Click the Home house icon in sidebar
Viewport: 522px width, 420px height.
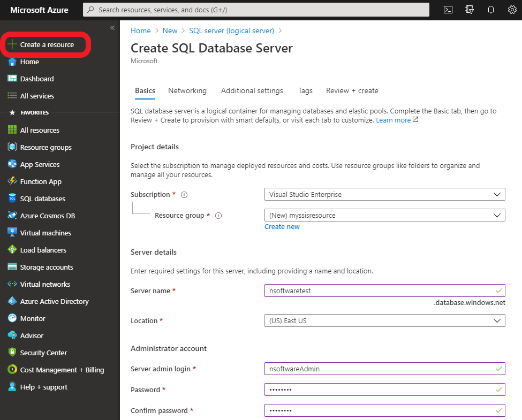[x=12, y=62]
